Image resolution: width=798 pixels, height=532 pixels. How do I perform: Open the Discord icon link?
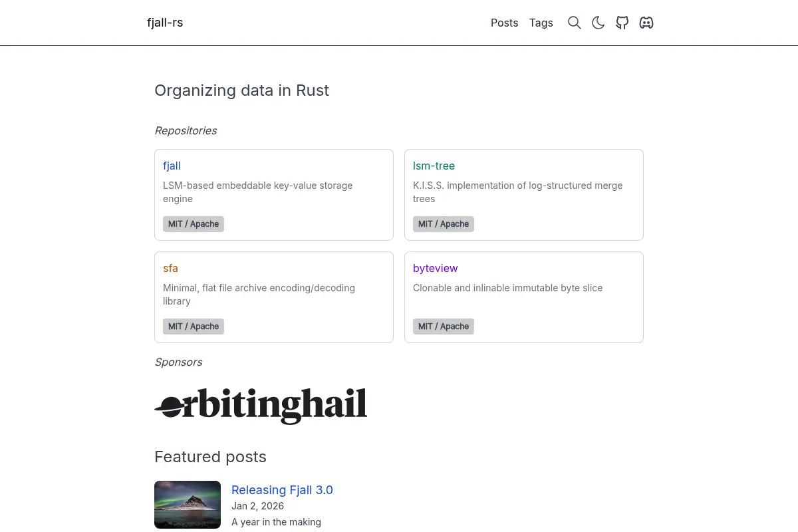point(646,23)
